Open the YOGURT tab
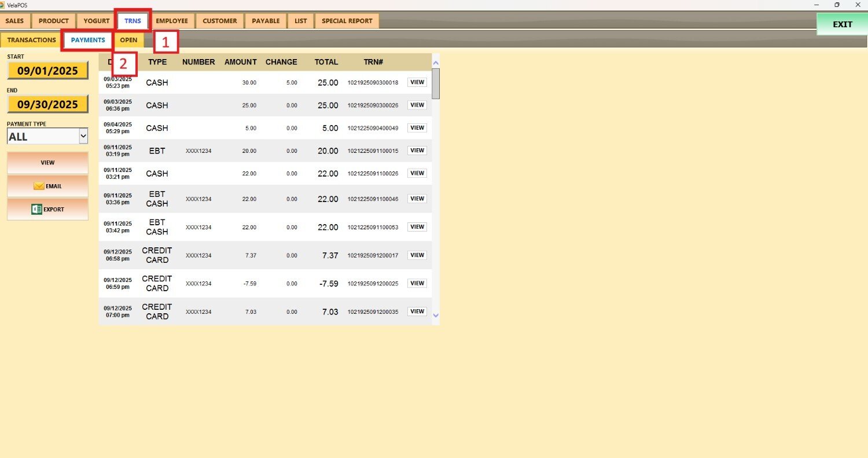This screenshot has height=458, width=868. [x=96, y=21]
